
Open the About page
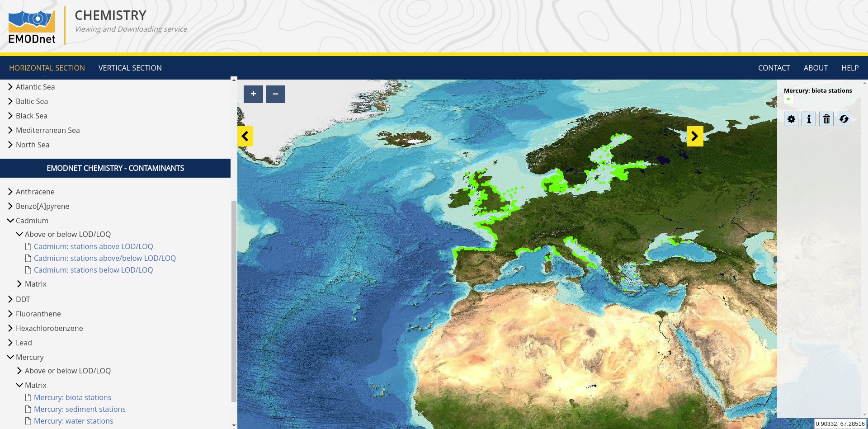pyautogui.click(x=816, y=68)
